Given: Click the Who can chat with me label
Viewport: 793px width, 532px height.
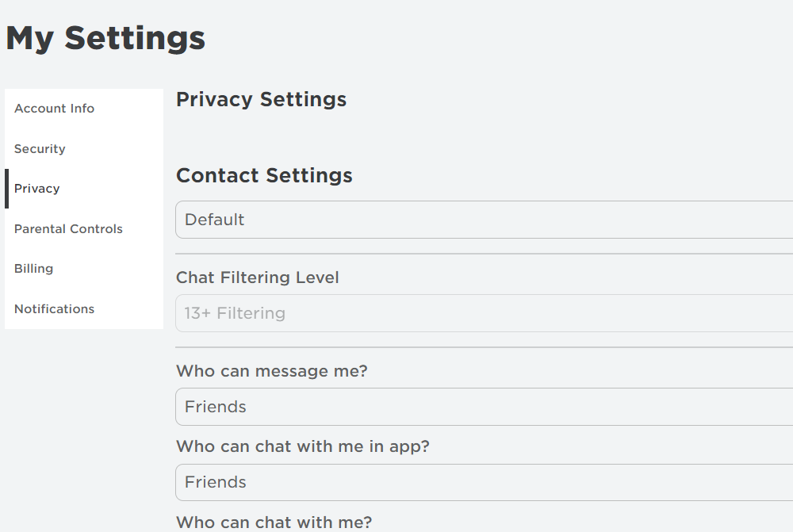Looking at the screenshot, I should 274,522.
